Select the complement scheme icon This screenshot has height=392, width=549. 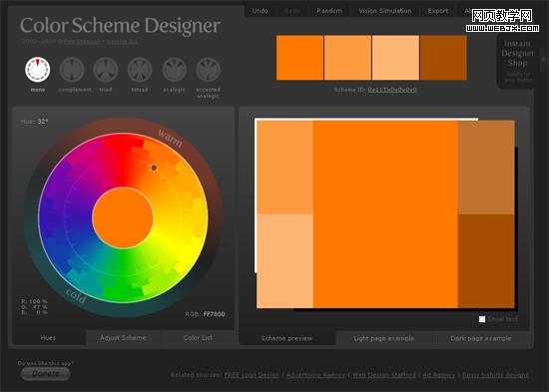72,69
